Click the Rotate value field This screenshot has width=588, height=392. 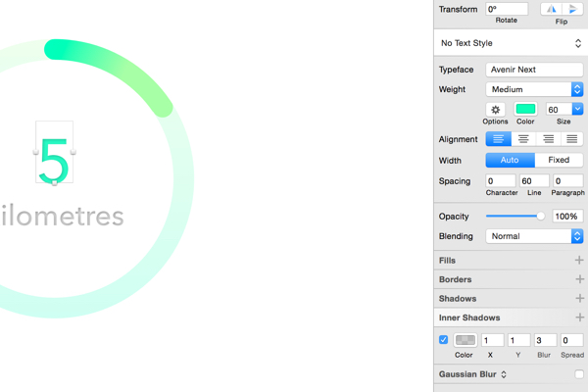coord(507,9)
